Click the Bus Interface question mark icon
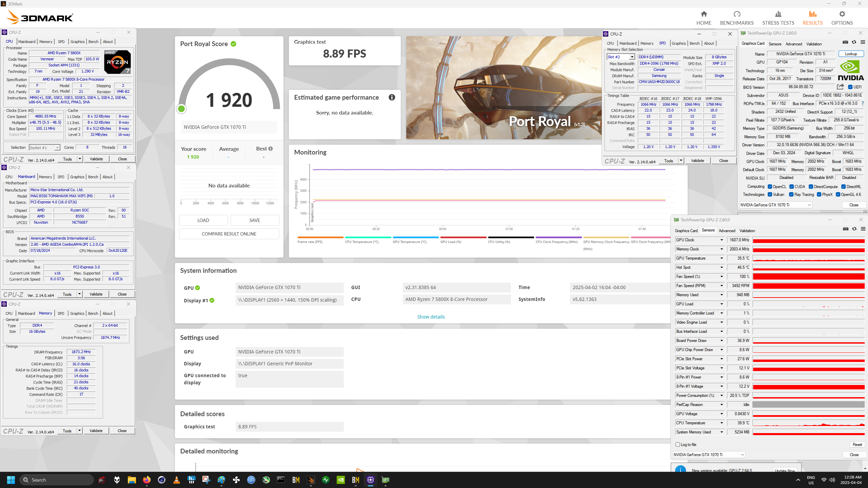868x488 pixels. pyautogui.click(x=863, y=103)
